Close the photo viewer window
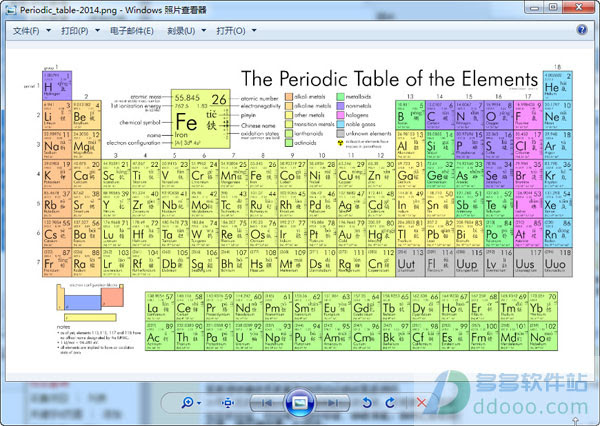The image size is (600, 426). (x=579, y=7)
